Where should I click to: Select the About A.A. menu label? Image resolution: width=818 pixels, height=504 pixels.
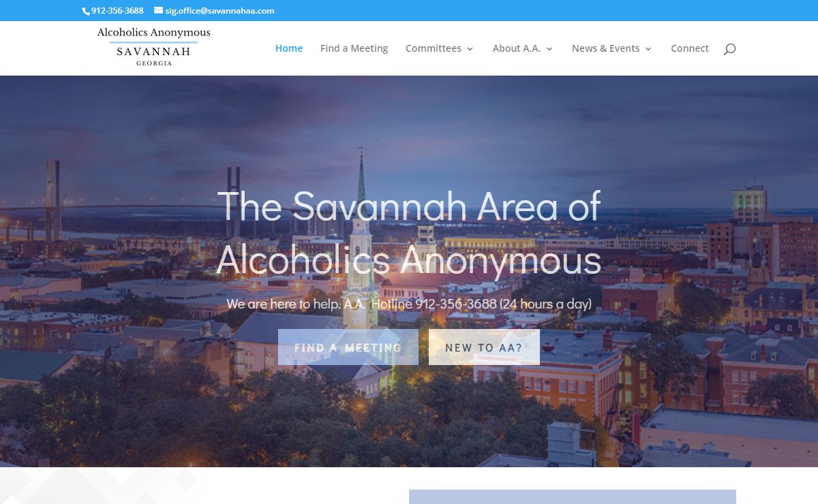tap(517, 48)
